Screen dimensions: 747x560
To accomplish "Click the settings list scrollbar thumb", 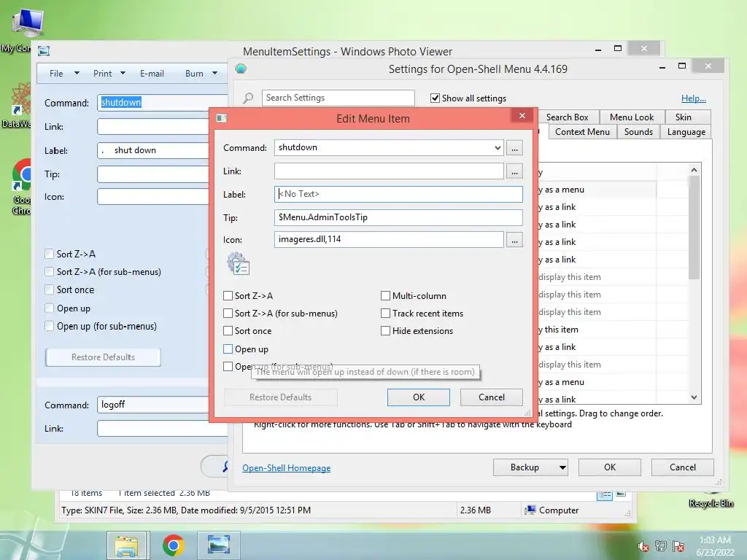I will point(694,227).
